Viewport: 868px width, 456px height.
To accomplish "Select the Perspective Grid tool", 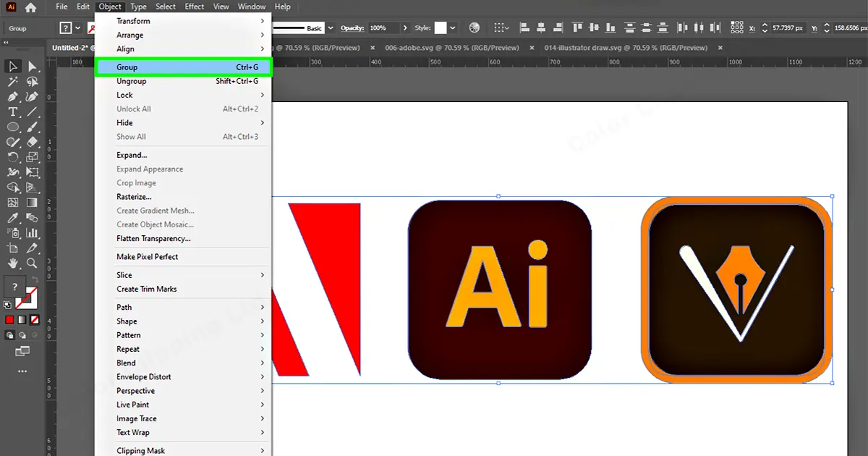I will click(x=32, y=187).
